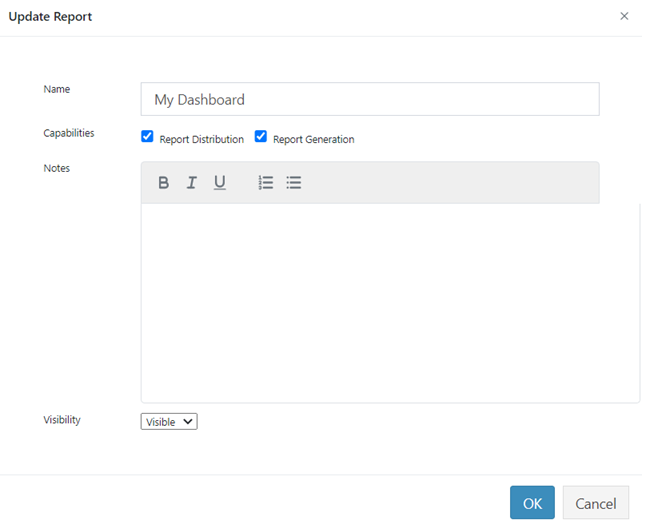Viewport: 647px width, 530px height.
Task: Focus the Notes text editing area
Action: coord(390,302)
